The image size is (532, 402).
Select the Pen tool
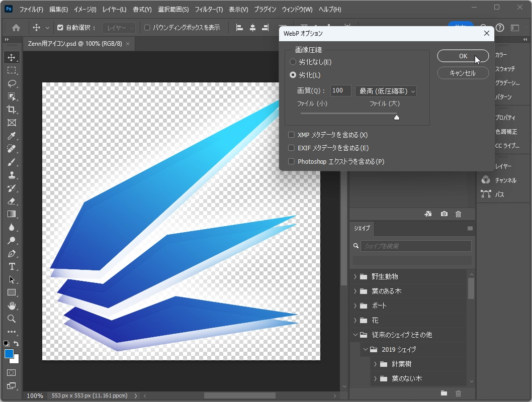point(12,254)
